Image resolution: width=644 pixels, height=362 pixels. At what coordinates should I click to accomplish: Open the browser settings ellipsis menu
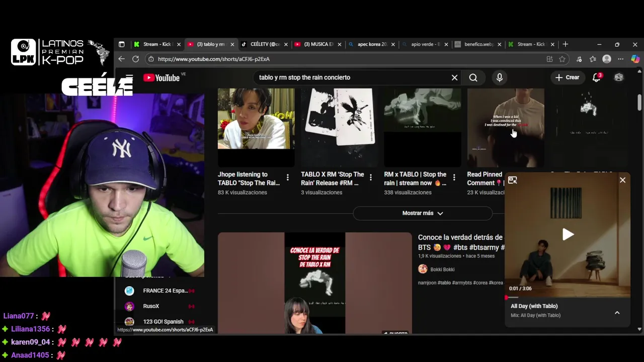click(x=621, y=59)
